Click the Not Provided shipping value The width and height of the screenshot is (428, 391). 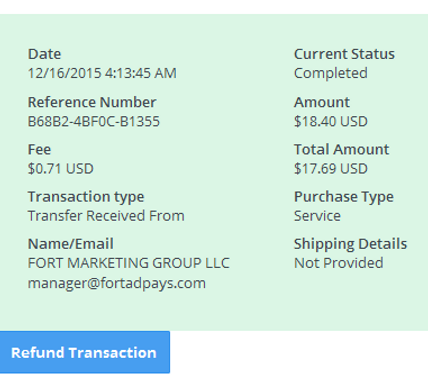pos(338,263)
